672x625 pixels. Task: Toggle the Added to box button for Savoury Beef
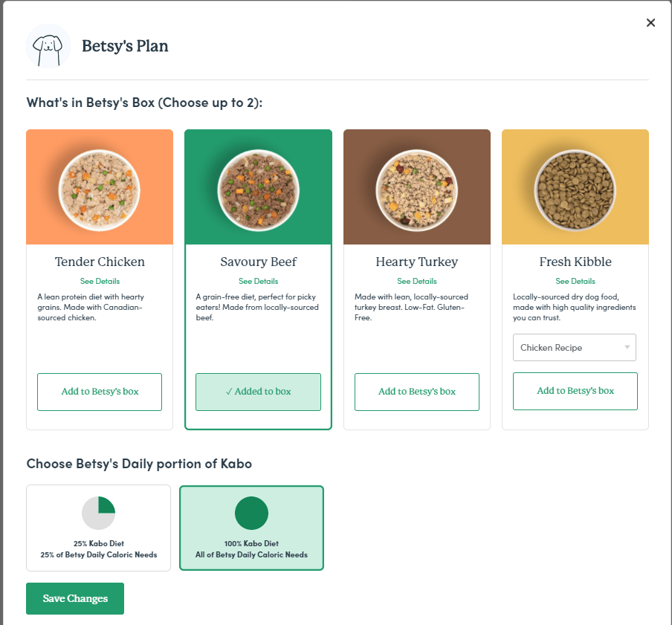258,392
